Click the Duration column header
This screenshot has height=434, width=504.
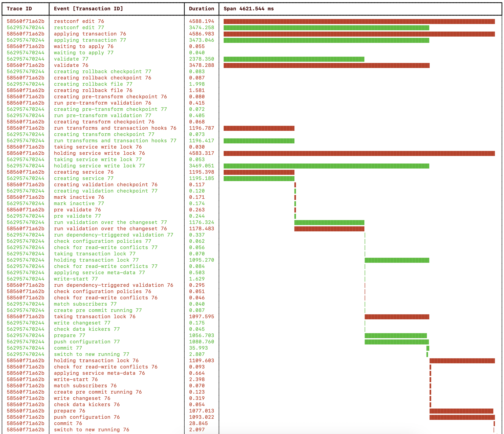[201, 9]
